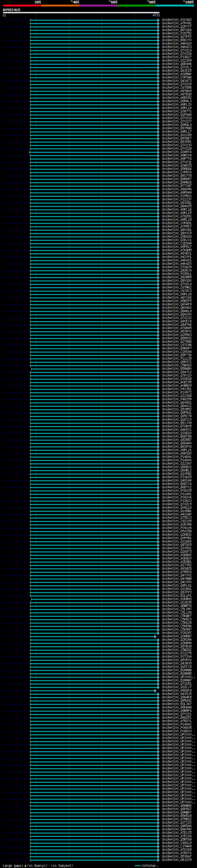
Task: Select the UniRef100_C0PQU1 hit label
Action: coord(177,223)
